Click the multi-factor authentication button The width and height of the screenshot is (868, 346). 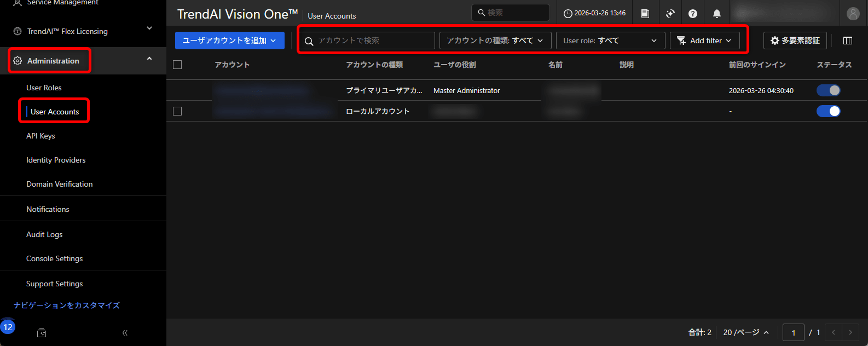point(795,41)
